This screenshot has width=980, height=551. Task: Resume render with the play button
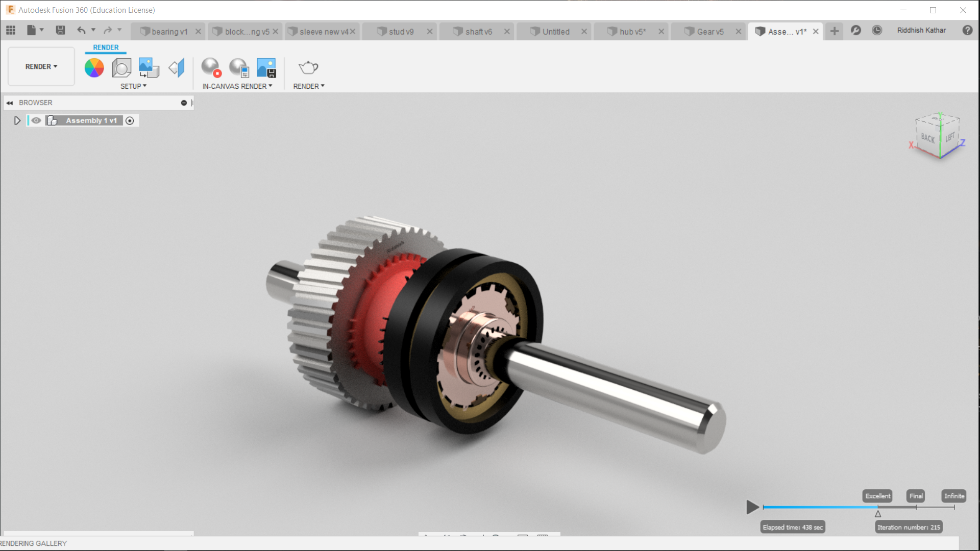point(752,507)
